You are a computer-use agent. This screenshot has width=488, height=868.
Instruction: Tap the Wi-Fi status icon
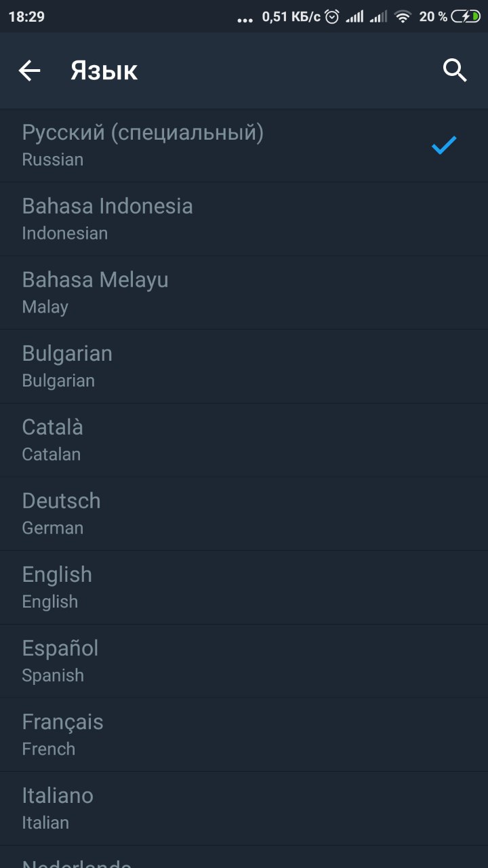[x=404, y=17]
